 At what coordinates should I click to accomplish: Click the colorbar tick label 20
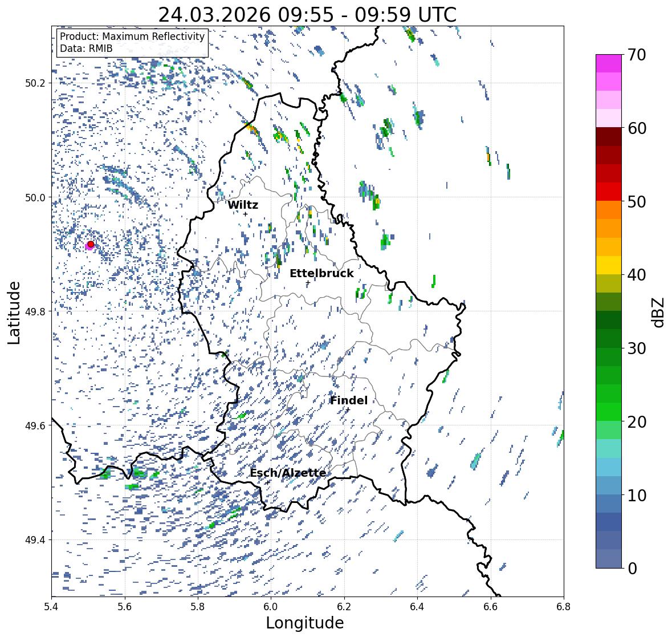pyautogui.click(x=637, y=422)
